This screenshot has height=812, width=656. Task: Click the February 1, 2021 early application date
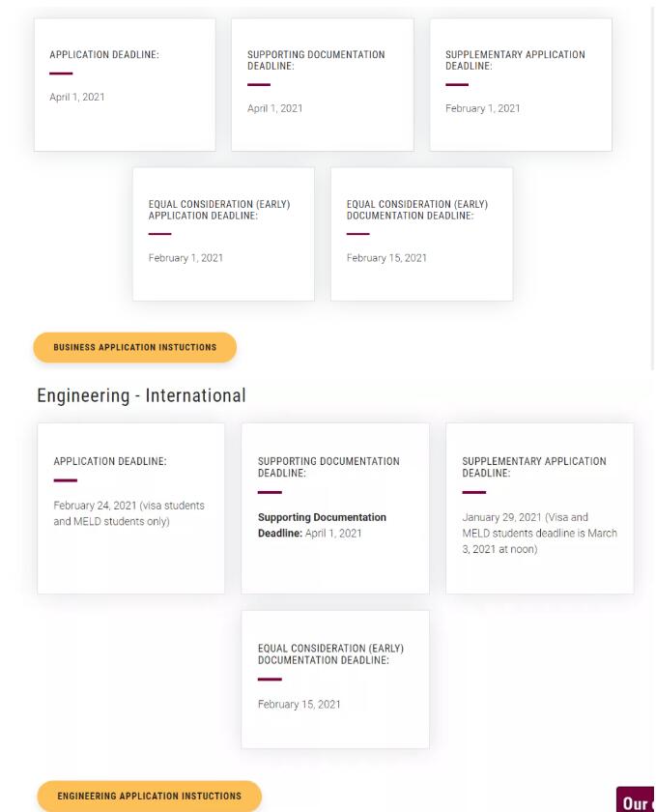click(185, 258)
